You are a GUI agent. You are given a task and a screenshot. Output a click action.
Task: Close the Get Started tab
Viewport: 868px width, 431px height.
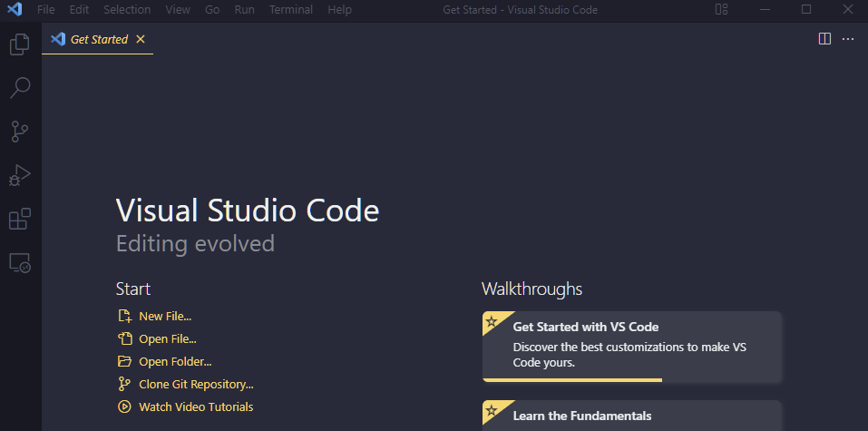[141, 39]
